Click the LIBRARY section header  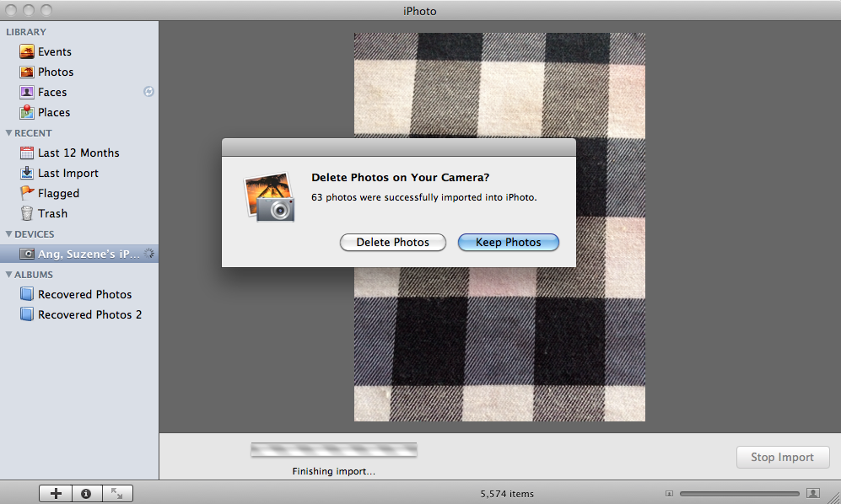tap(26, 32)
